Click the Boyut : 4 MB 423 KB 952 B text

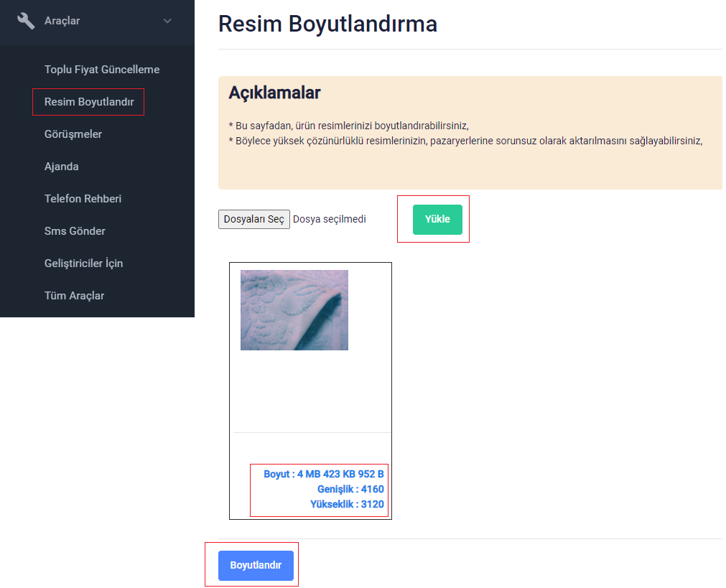pos(324,474)
